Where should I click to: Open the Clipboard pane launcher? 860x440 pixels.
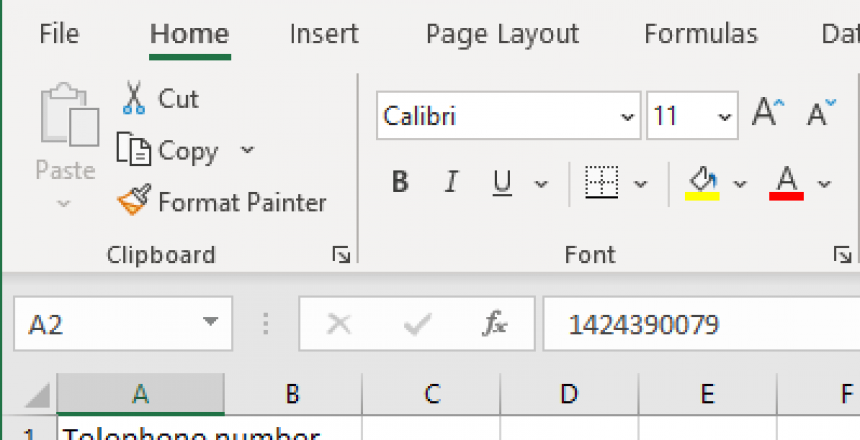[341, 255]
